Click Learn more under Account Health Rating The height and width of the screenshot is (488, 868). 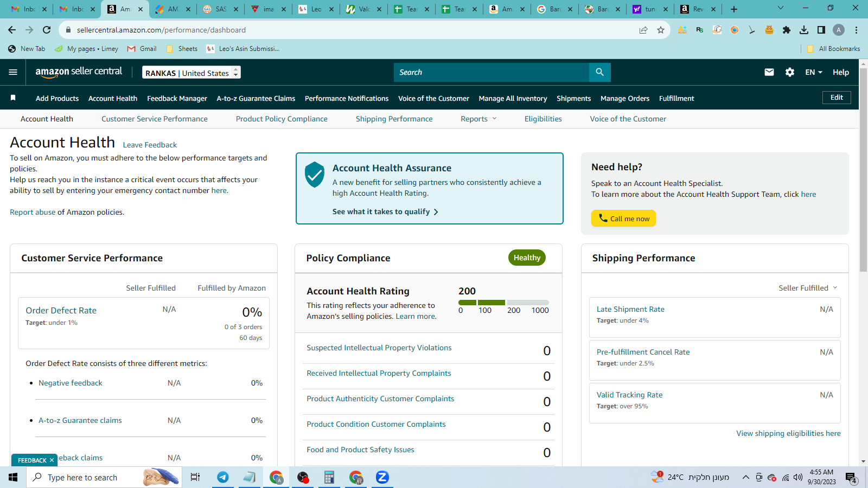pos(416,316)
